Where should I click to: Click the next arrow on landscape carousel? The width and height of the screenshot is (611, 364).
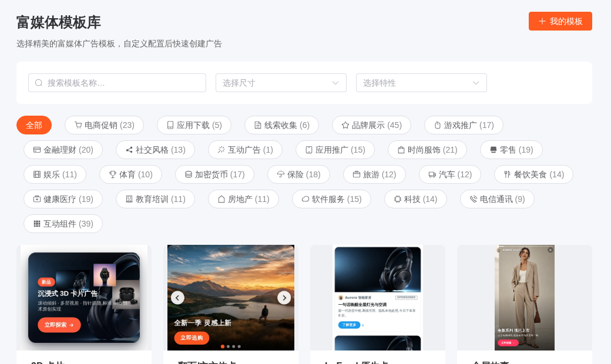(284, 298)
